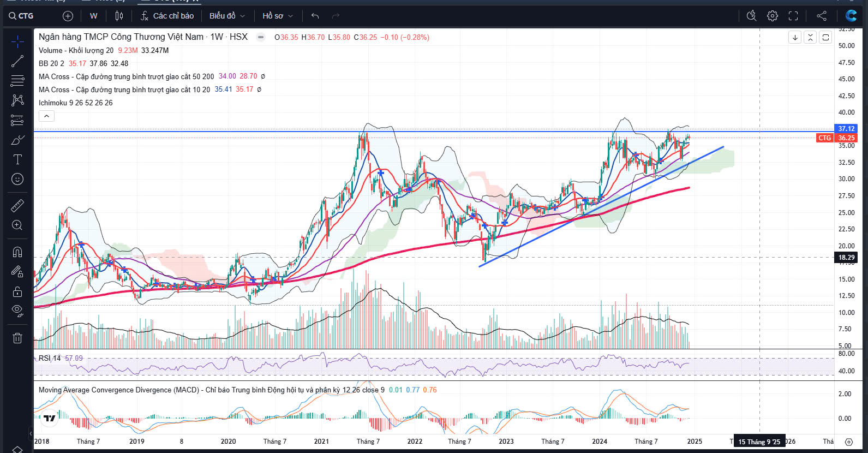Toggle stay in drawing mode

click(17, 271)
